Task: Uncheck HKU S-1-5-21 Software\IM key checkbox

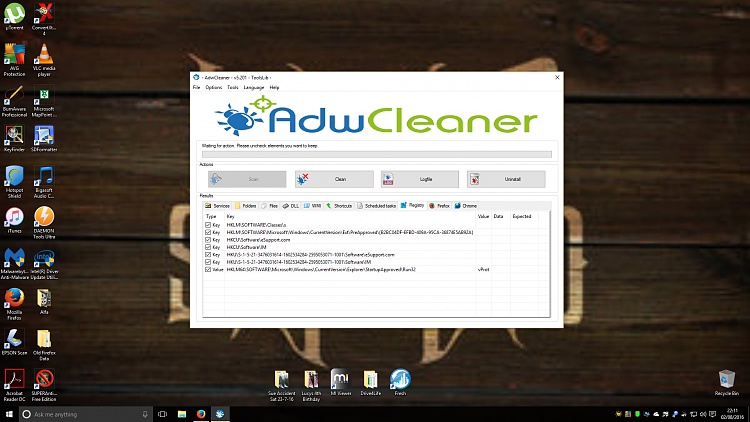Action: coord(208,262)
